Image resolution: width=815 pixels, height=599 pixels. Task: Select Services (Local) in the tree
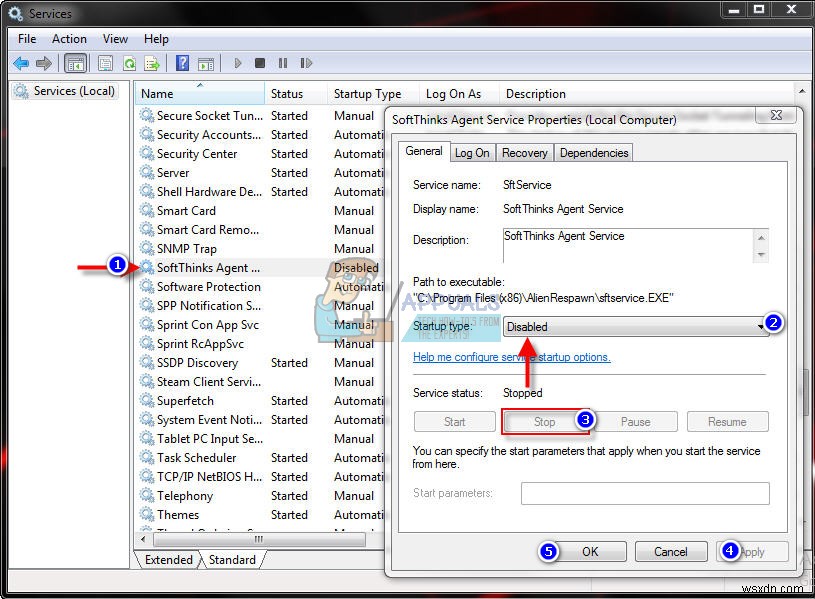click(65, 91)
